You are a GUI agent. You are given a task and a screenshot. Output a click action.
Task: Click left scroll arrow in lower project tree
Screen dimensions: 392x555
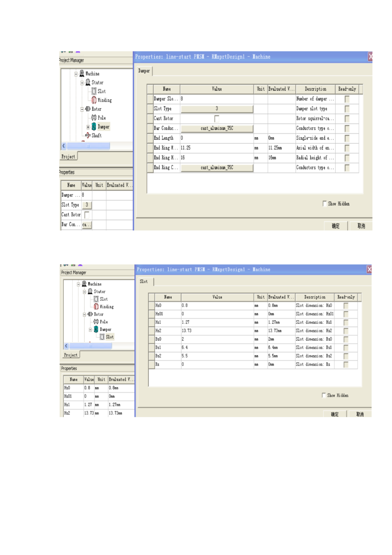coord(66,346)
